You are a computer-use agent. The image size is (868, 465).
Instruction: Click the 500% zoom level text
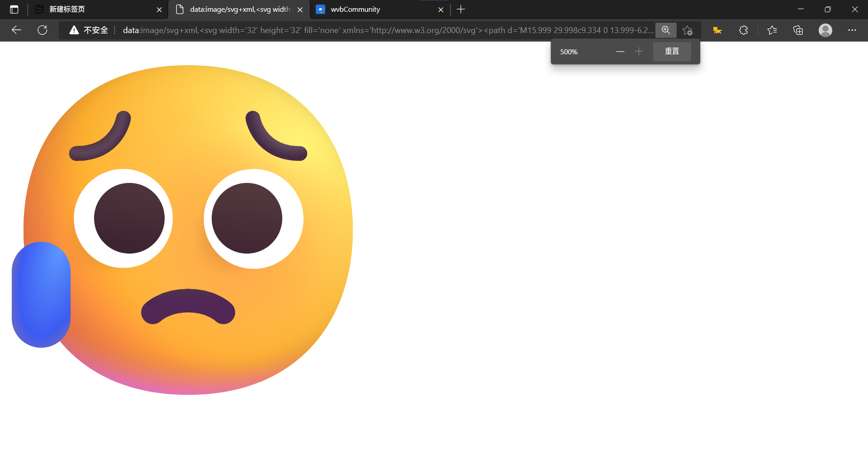(x=569, y=52)
